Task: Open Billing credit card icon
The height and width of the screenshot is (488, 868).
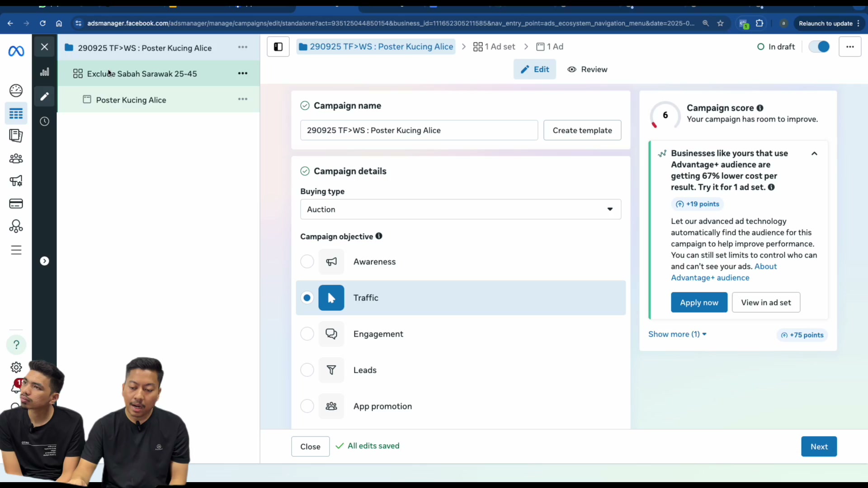Action: (x=16, y=203)
